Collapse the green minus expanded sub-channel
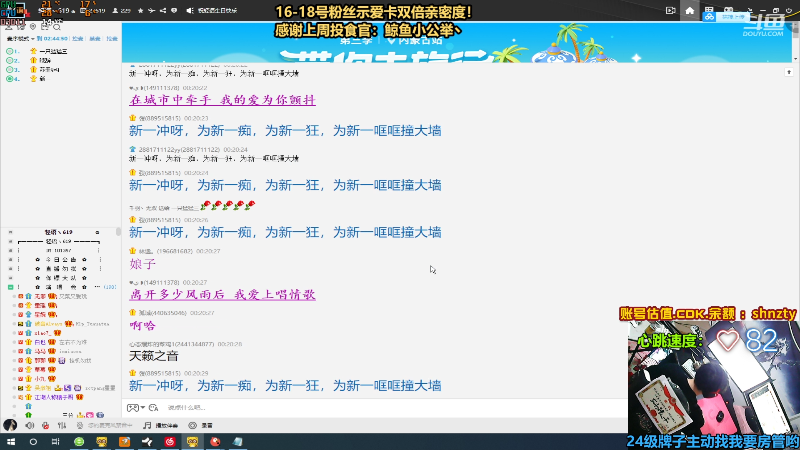This screenshot has width=800, height=450. (10, 287)
